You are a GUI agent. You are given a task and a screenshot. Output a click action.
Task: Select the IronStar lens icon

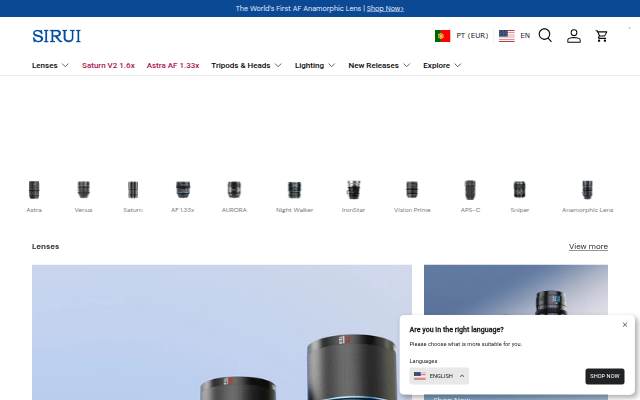pyautogui.click(x=353, y=190)
